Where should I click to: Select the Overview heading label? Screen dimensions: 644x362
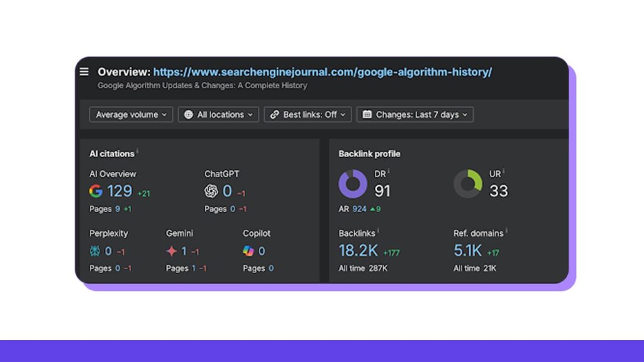[123, 72]
